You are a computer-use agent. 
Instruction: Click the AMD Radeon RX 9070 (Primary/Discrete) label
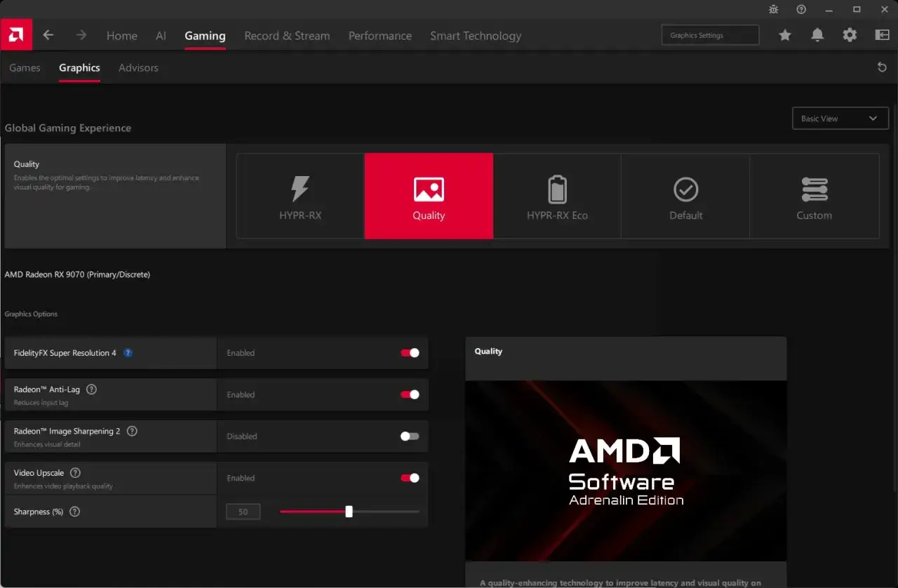point(77,274)
